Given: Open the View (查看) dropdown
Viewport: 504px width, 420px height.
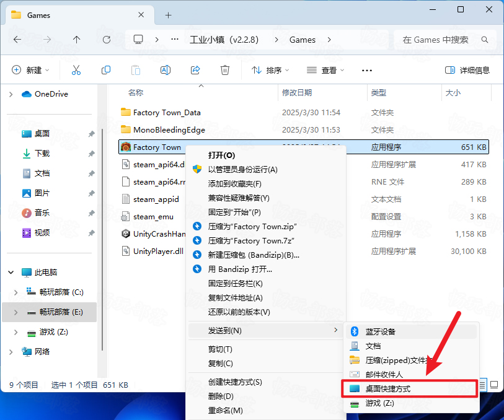Looking at the screenshot, I should click(325, 70).
